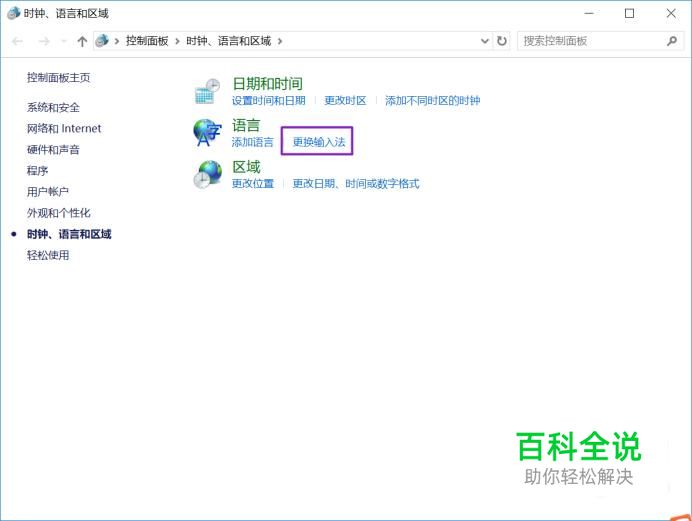Viewport: 692px width, 521px height.
Task: Open the address bar history dropdown
Action: 485,41
